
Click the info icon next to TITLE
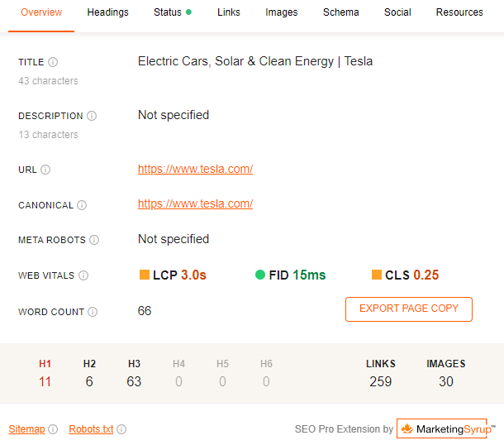[53, 62]
